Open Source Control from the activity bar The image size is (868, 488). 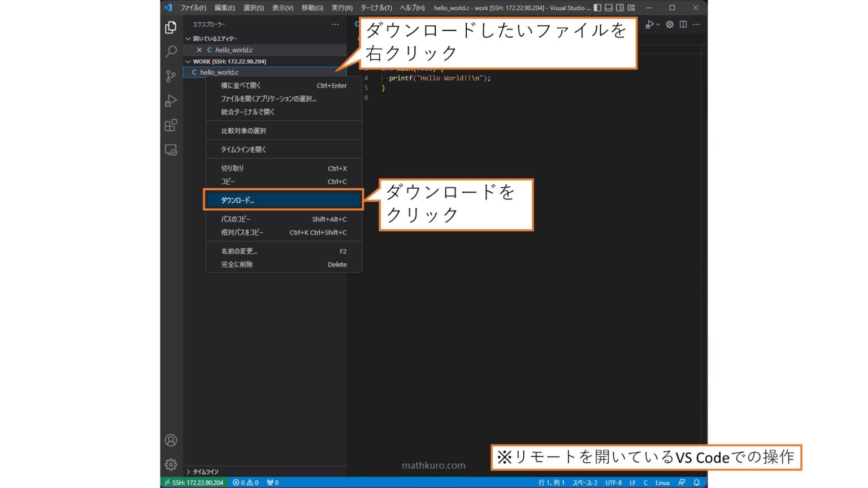[171, 76]
